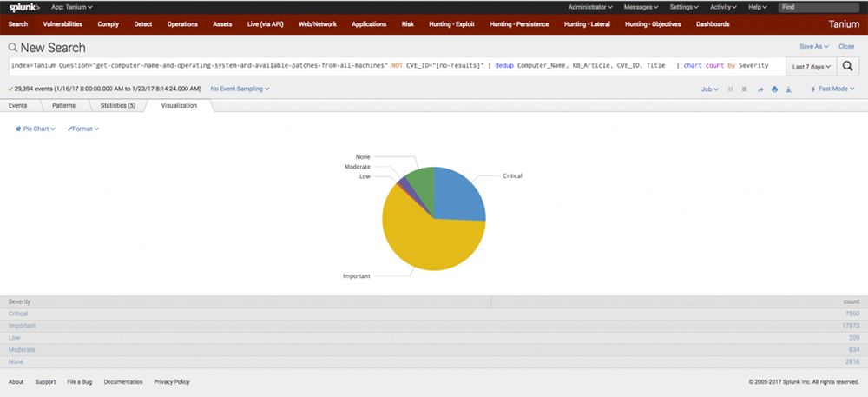This screenshot has height=397, width=868.
Task: Open Messages menu
Action: coord(641,7)
